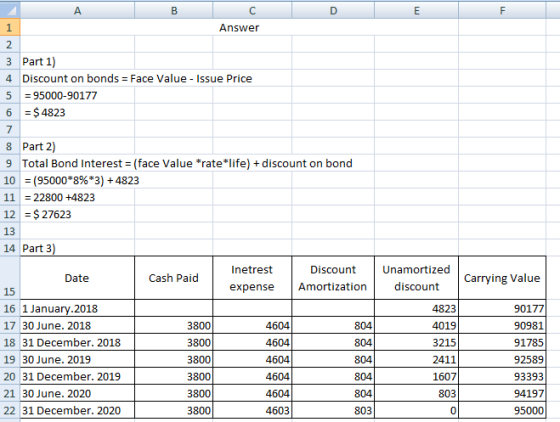Click carrying value 92589
560x422 pixels.
click(502, 359)
